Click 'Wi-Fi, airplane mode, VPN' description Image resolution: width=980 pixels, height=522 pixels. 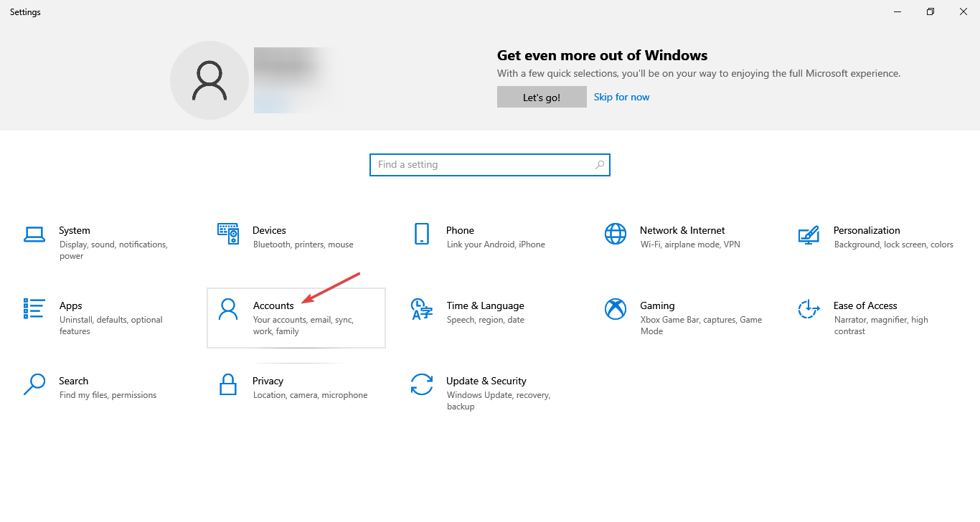pyautogui.click(x=690, y=245)
